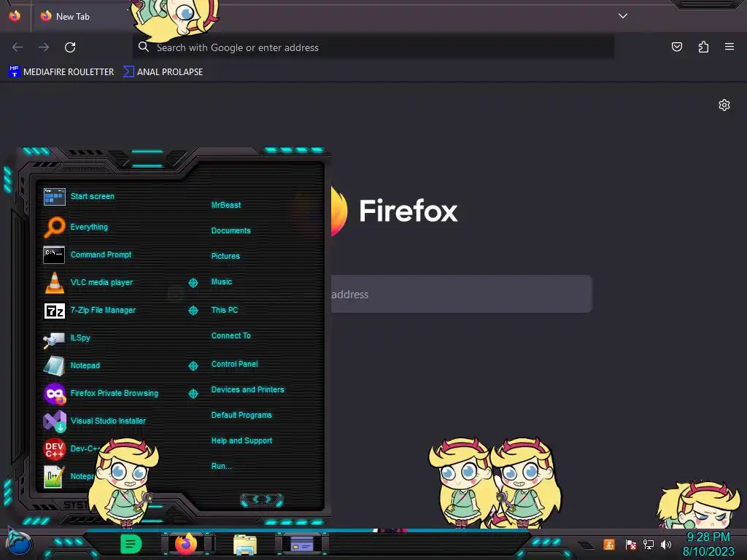Open the Extensions puzzle icon
Screen dimensions: 747x560
703,47
